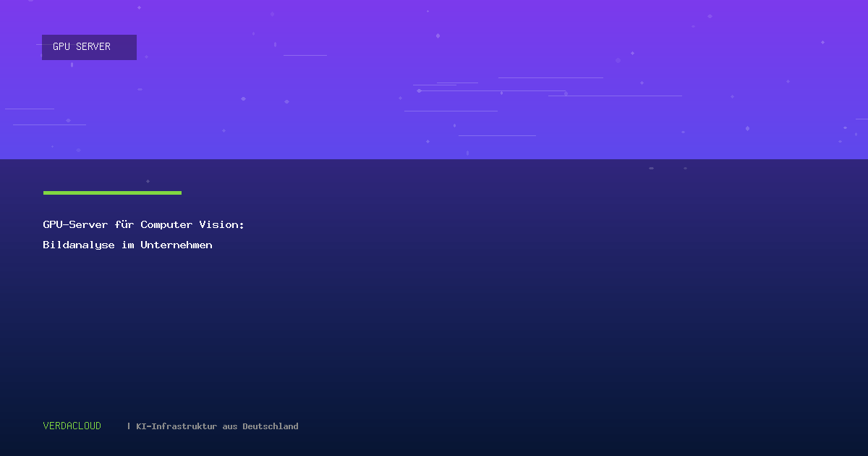Click the word "Vision:" in the headline
This screenshot has width=868, height=456.
[222, 225]
